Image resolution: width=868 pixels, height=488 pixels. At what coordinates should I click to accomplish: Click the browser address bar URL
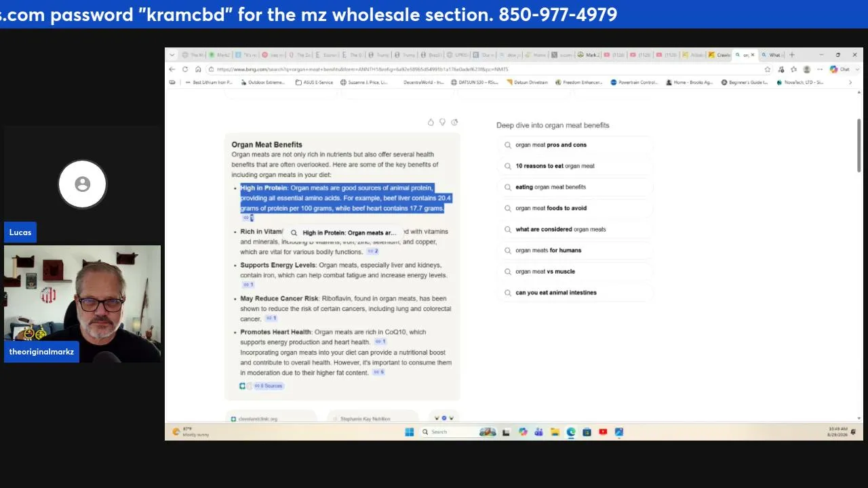[x=363, y=69]
